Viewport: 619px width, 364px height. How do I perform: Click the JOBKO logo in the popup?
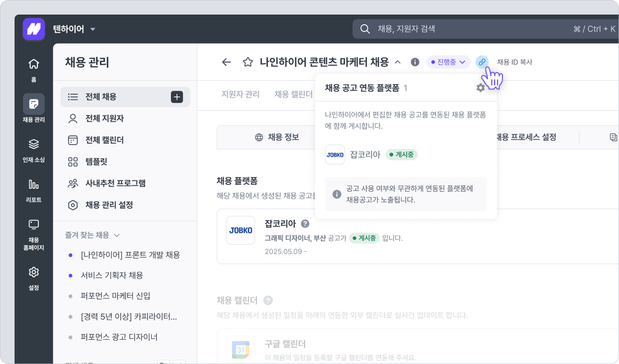(x=335, y=155)
